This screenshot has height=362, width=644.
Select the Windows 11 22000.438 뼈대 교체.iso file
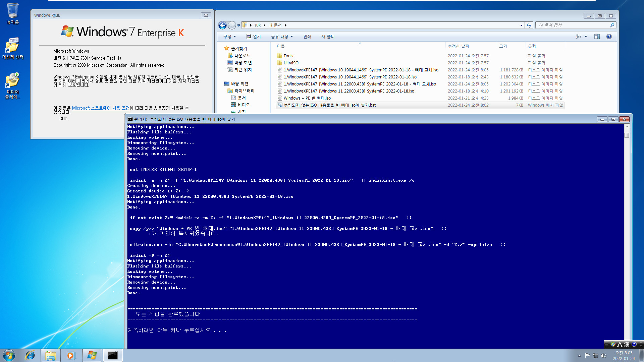pos(360,84)
